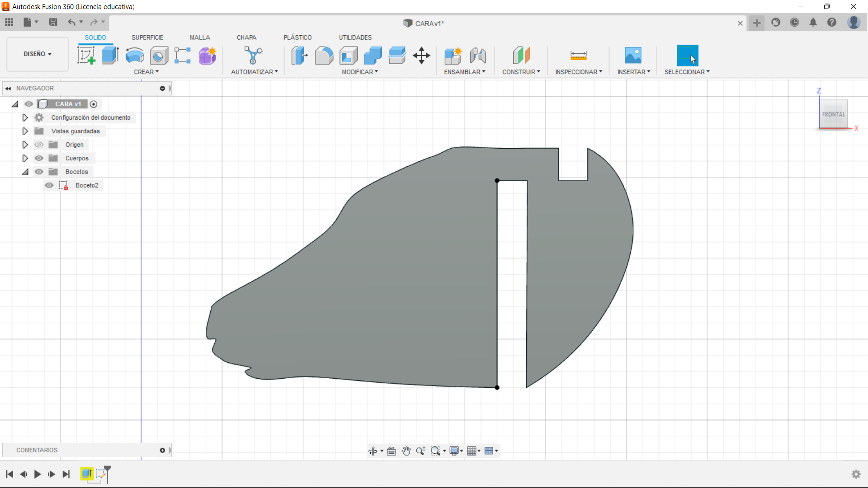This screenshot has width=868, height=488.
Task: Activate the Pan tool in navigation bar
Action: coord(406,450)
